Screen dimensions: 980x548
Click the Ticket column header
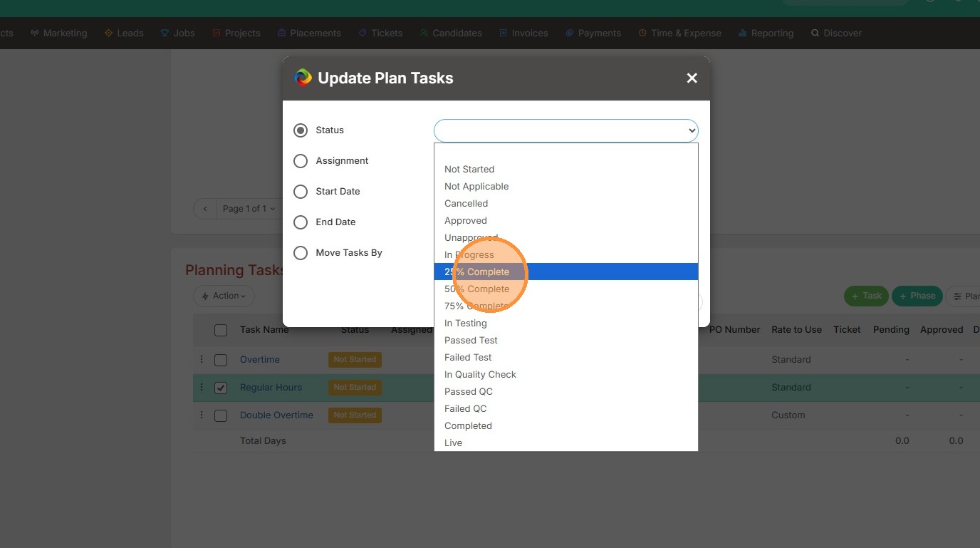point(847,329)
